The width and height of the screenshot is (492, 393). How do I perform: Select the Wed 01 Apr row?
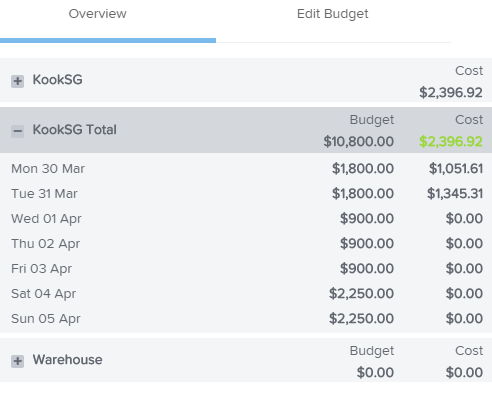[246, 219]
